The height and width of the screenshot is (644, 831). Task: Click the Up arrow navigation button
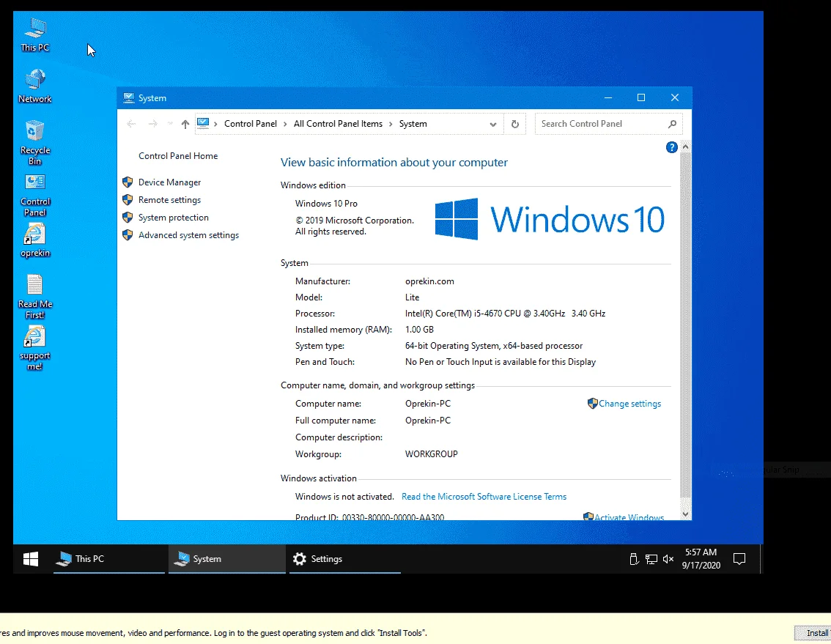[x=185, y=124]
